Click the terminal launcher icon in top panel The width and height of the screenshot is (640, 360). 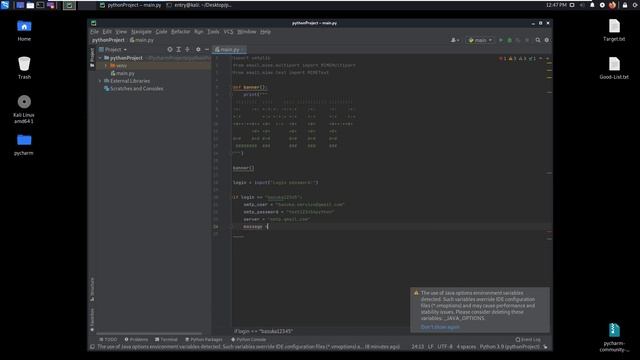pos(40,5)
